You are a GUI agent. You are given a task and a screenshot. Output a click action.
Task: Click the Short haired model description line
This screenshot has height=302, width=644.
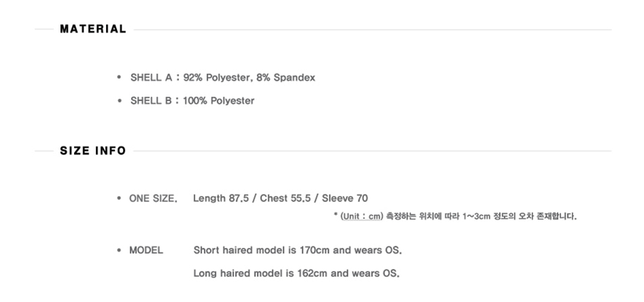[x=298, y=250]
